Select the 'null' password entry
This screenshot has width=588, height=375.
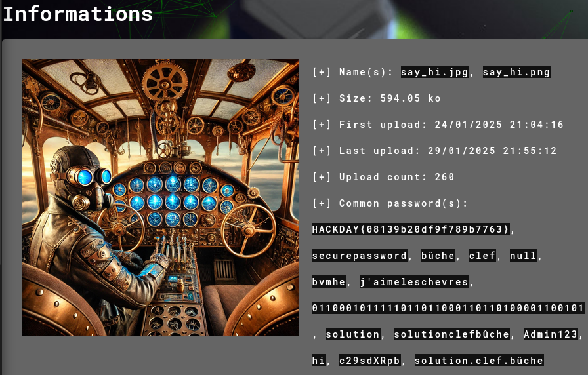[523, 256]
